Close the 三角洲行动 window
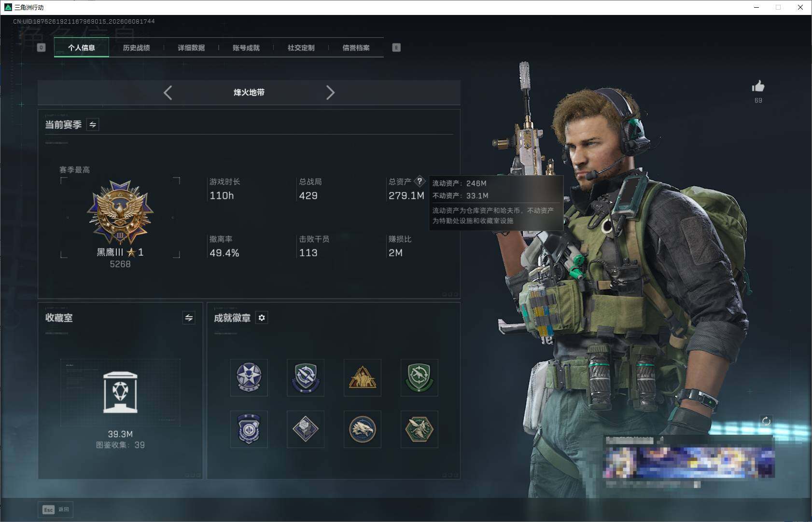The height and width of the screenshot is (522, 812). pos(800,7)
